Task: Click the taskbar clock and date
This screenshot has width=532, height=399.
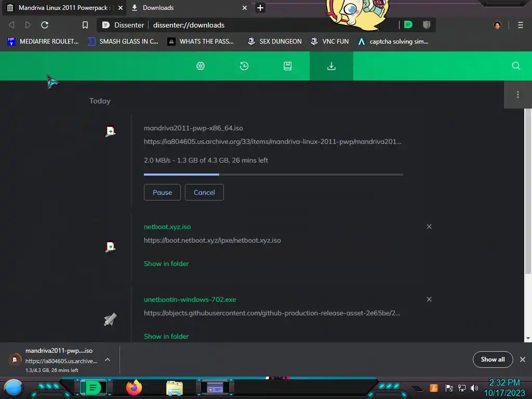Action: (x=504, y=388)
